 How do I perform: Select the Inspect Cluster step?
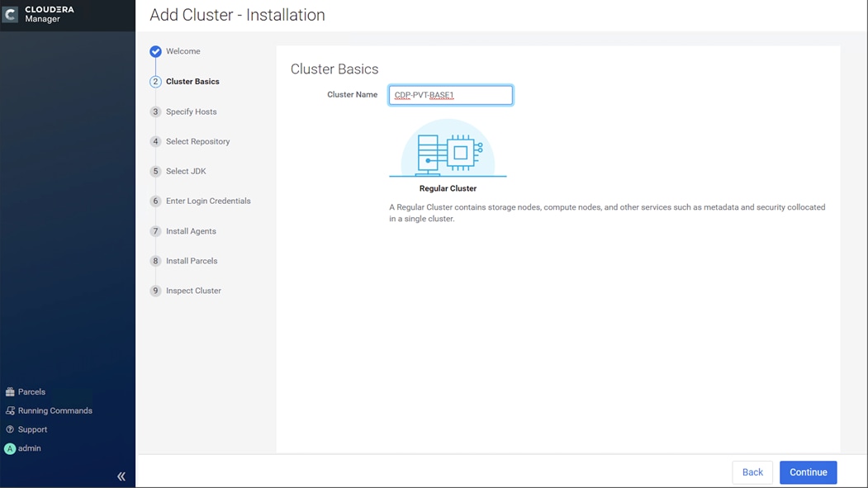tap(193, 291)
